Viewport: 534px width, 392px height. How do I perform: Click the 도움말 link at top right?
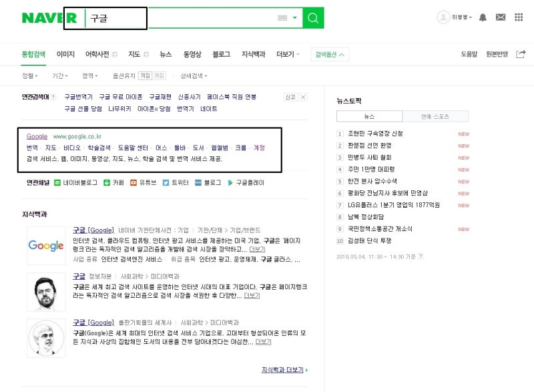(469, 54)
